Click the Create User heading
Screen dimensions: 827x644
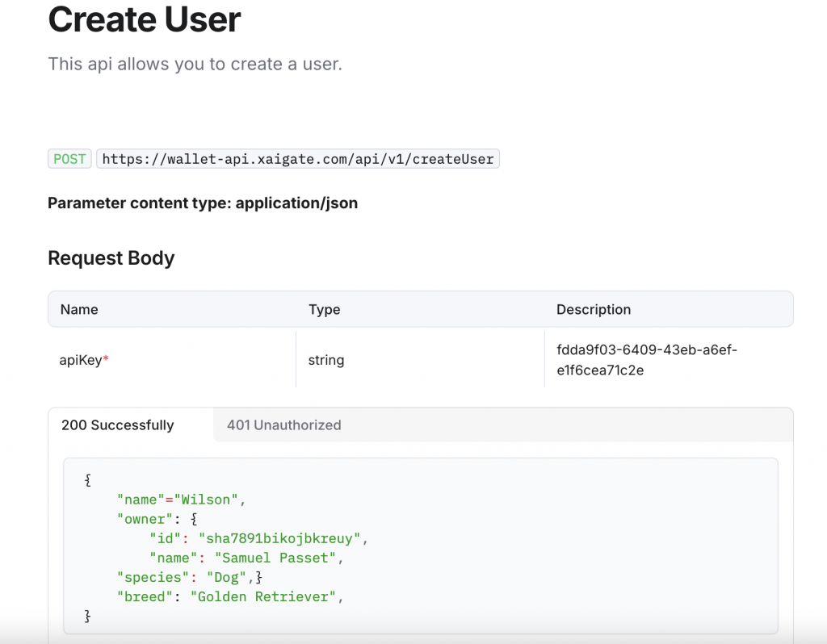coord(144,19)
